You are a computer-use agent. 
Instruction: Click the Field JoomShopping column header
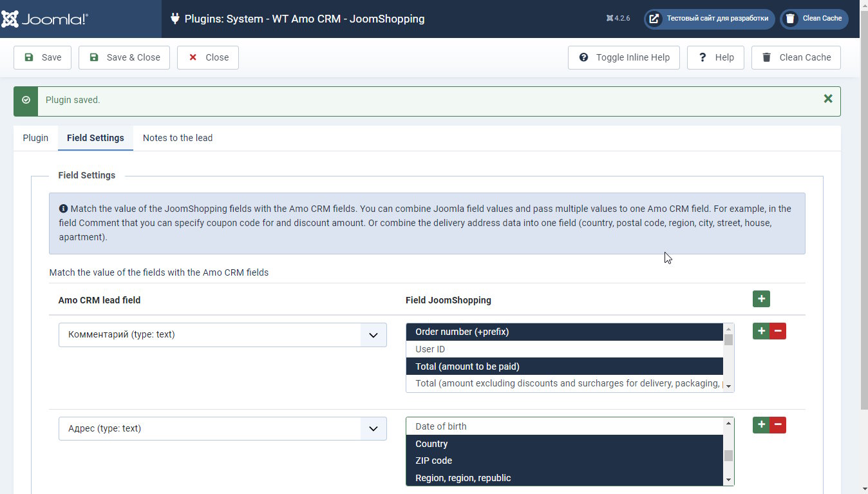click(x=448, y=300)
